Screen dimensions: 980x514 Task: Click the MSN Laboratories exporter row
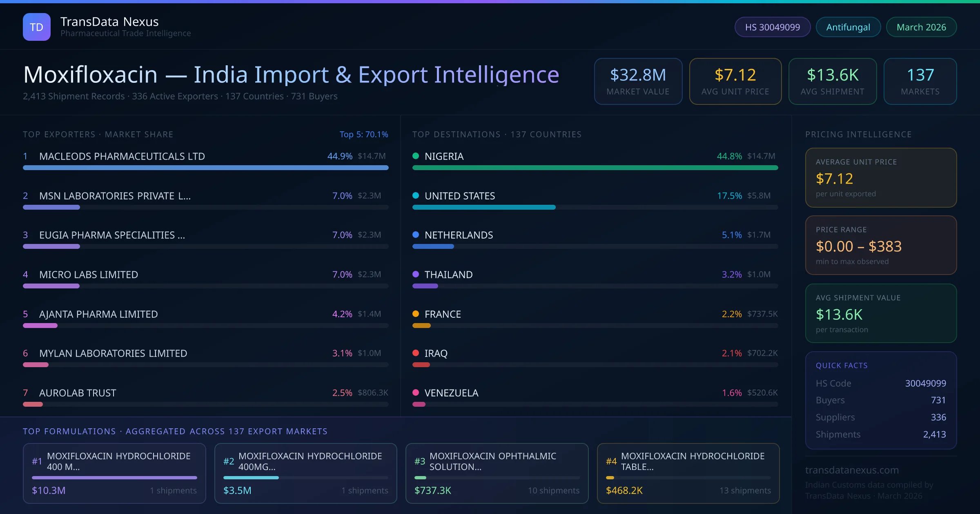pyautogui.click(x=115, y=196)
